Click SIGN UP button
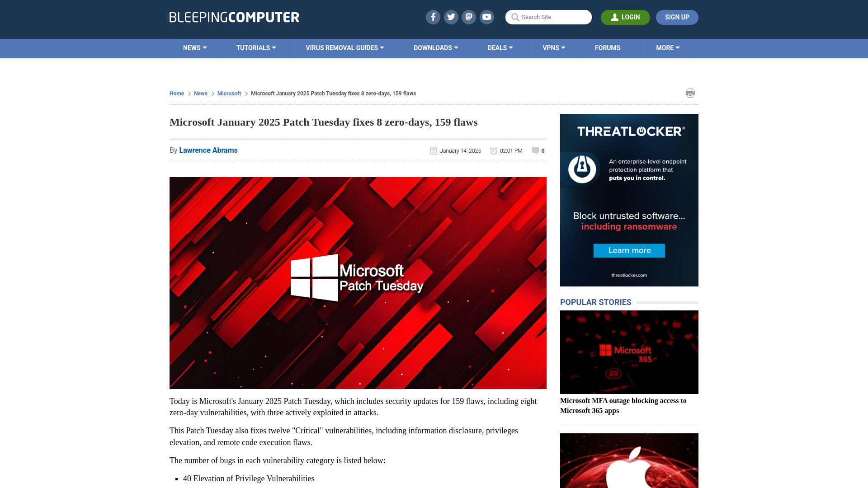 [677, 17]
